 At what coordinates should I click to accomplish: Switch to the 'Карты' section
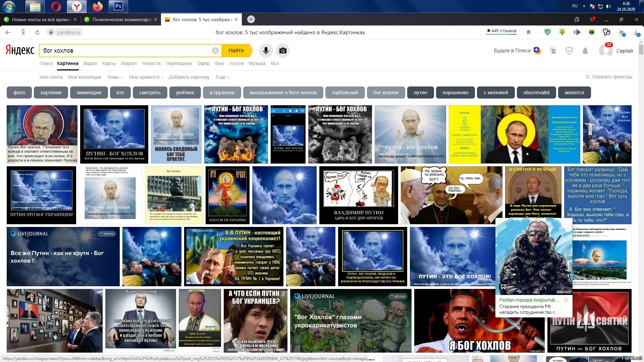109,63
